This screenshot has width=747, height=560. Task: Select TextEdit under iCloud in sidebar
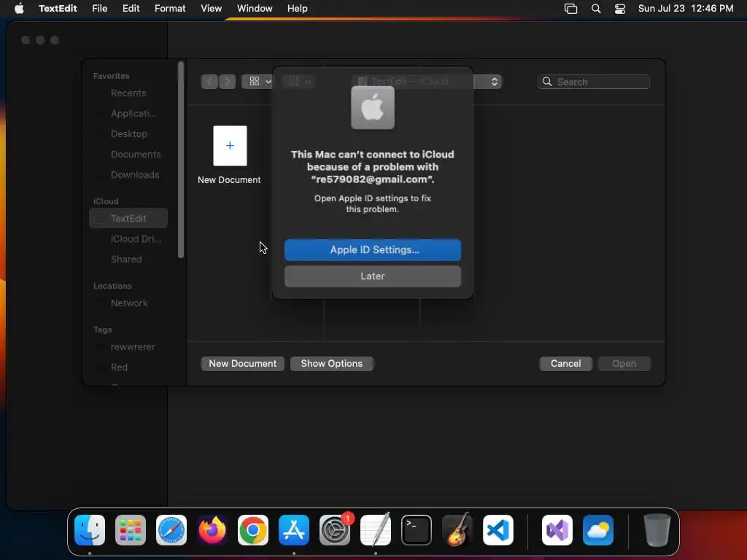pyautogui.click(x=128, y=218)
